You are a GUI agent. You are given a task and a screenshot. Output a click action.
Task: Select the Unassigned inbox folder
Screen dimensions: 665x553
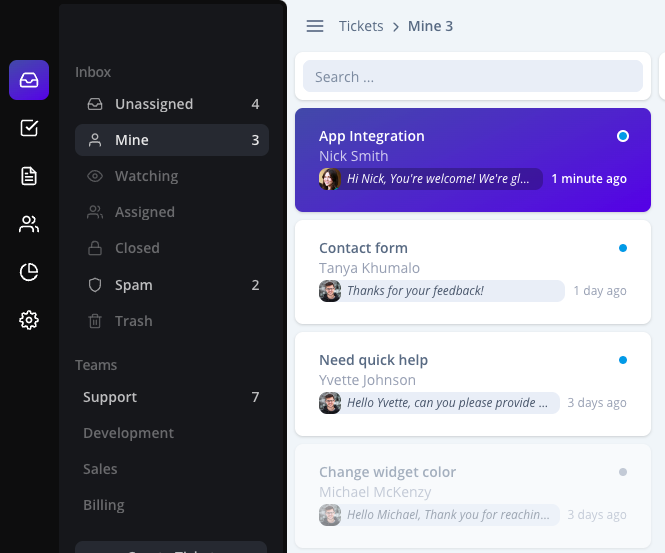(x=172, y=104)
